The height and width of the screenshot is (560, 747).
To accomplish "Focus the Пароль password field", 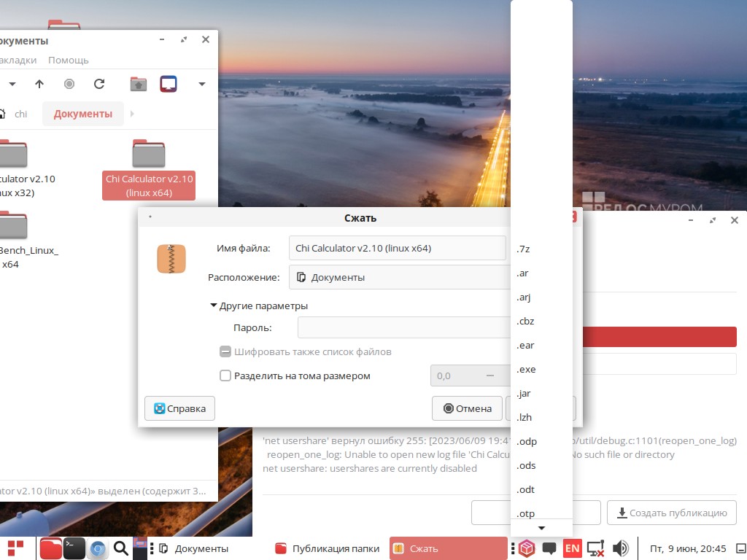I will pos(403,327).
